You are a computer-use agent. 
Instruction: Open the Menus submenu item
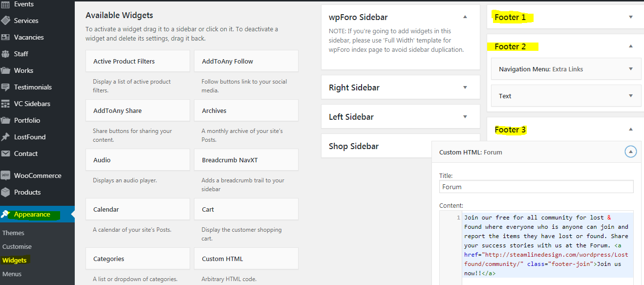point(12,274)
